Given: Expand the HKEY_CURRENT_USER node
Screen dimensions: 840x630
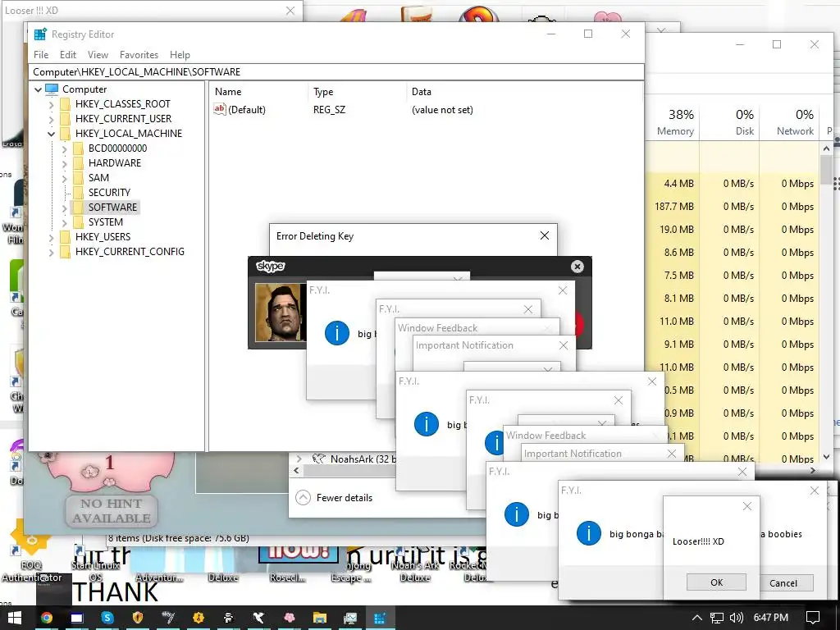Looking at the screenshot, I should [52, 119].
